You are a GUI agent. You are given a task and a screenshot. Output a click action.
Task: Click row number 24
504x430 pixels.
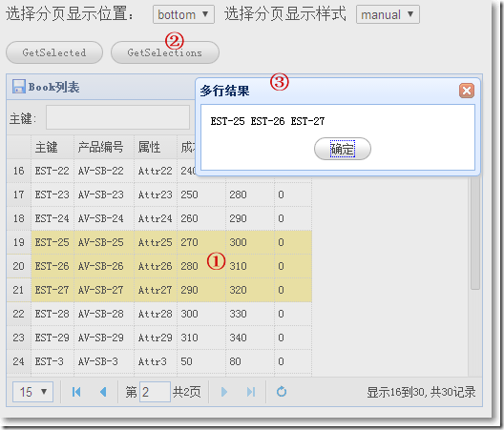[18, 361]
